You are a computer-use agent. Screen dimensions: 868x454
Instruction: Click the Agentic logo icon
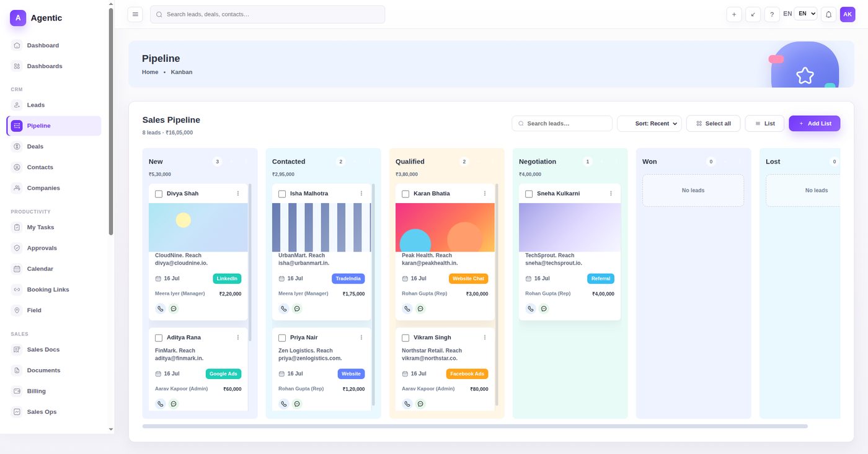tap(18, 18)
